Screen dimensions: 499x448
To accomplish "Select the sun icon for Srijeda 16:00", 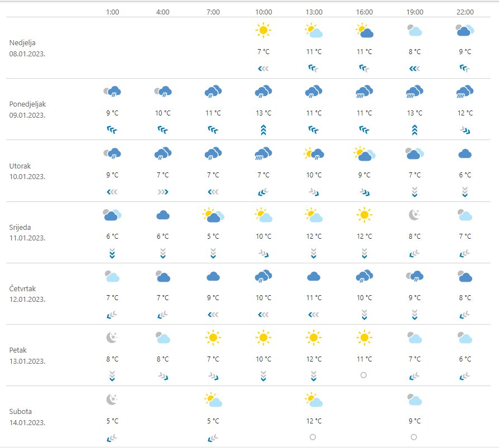I will 364,214.
